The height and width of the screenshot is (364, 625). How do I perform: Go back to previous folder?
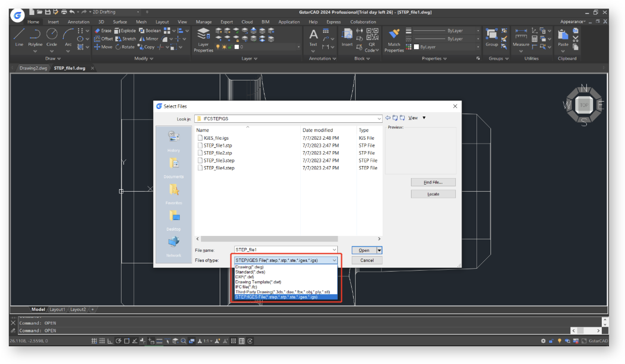388,118
